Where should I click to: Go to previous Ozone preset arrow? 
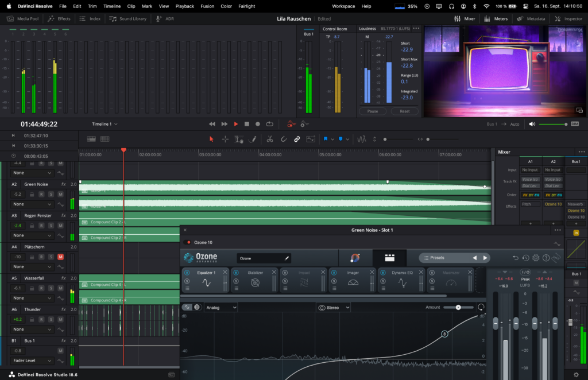coord(475,258)
